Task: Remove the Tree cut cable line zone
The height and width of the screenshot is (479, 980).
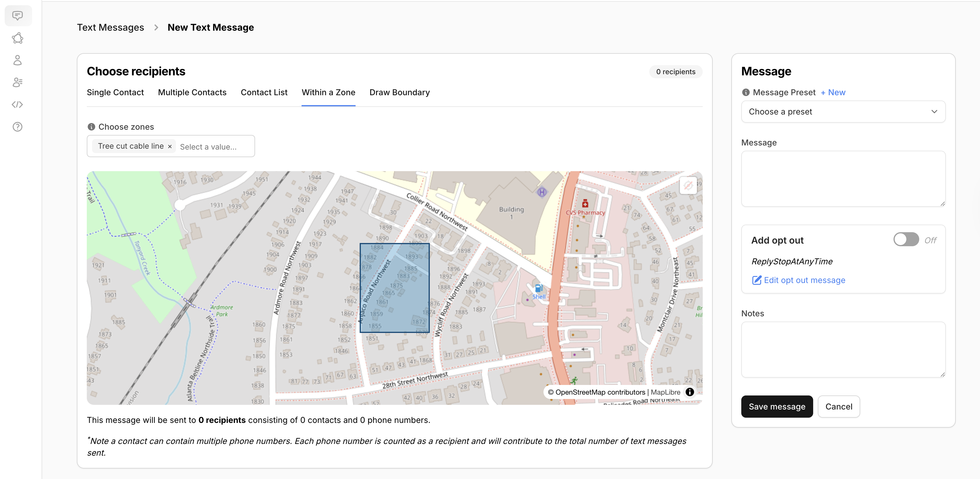Action: tap(170, 146)
